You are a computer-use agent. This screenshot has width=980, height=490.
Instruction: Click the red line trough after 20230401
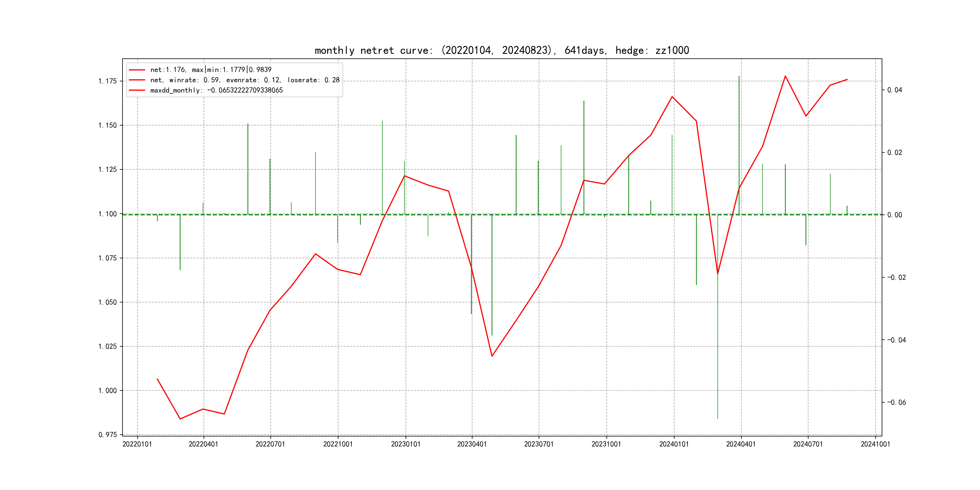[492, 356]
